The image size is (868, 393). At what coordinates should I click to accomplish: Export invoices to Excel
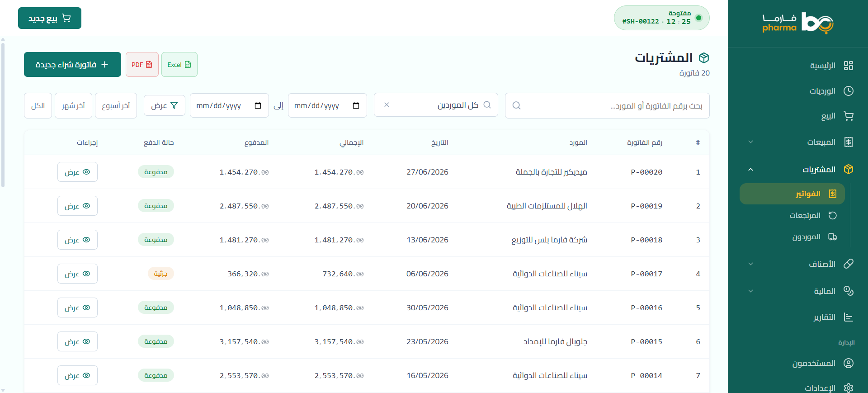(x=179, y=65)
